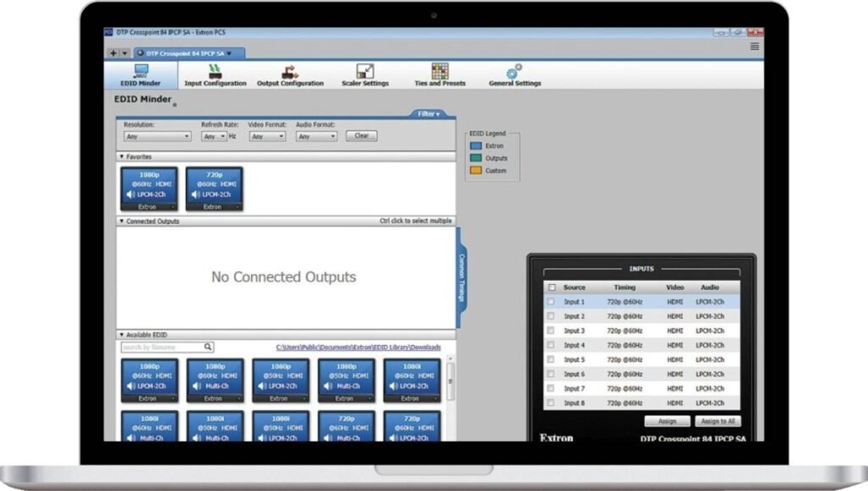Open Ties and Presets

[x=440, y=75]
